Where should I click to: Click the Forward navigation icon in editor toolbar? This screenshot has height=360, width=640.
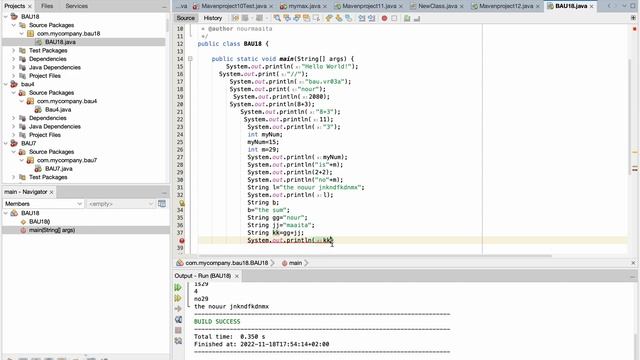pos(259,18)
